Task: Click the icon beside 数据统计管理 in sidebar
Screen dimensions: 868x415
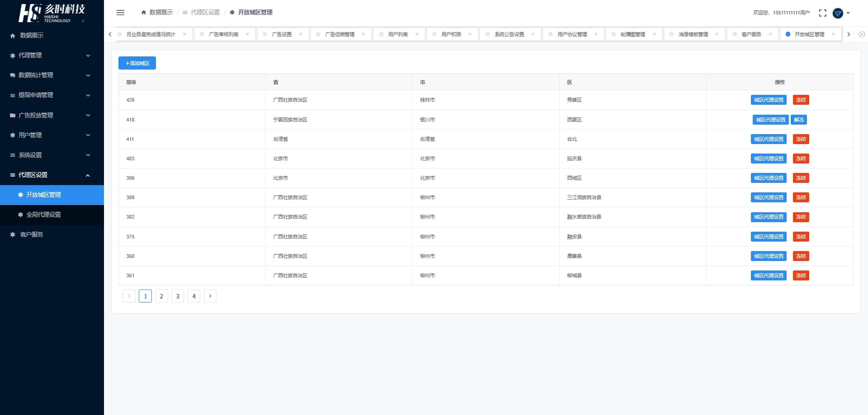Action: [13, 75]
